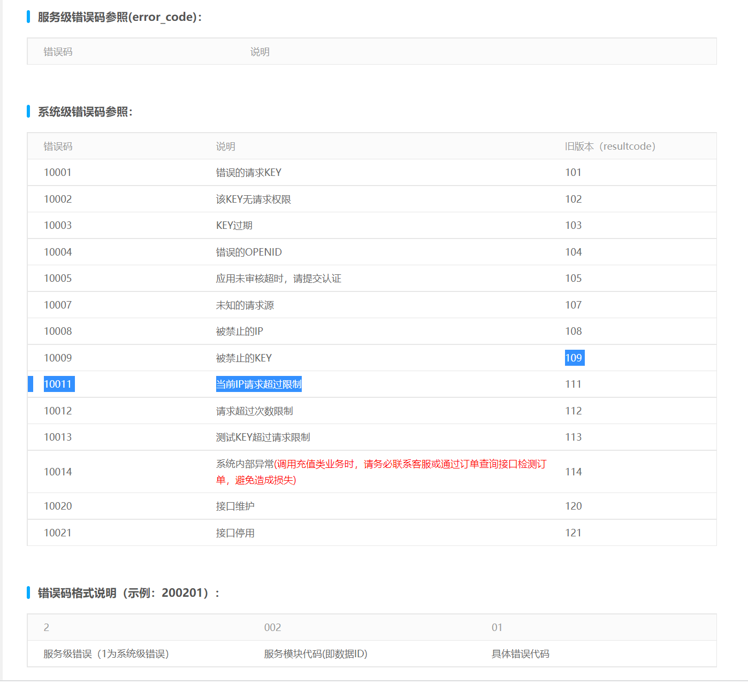The height and width of the screenshot is (700, 748).
Task: Select description 未知的请求源
Action: (x=245, y=305)
